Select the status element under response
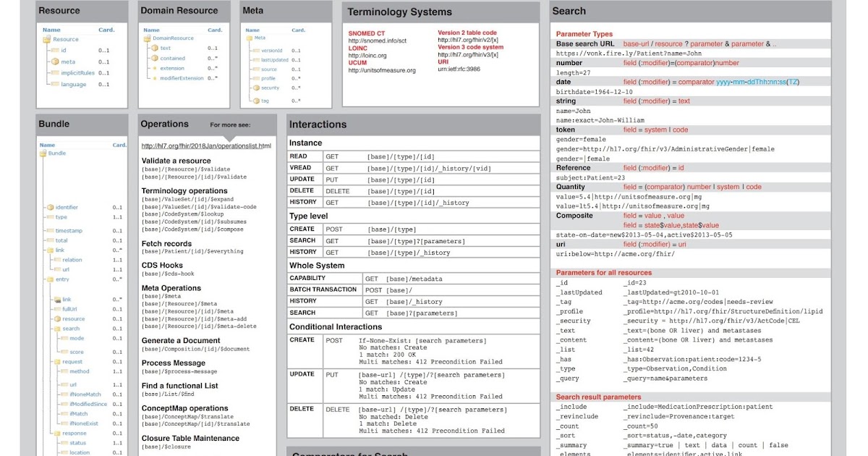 78,443
